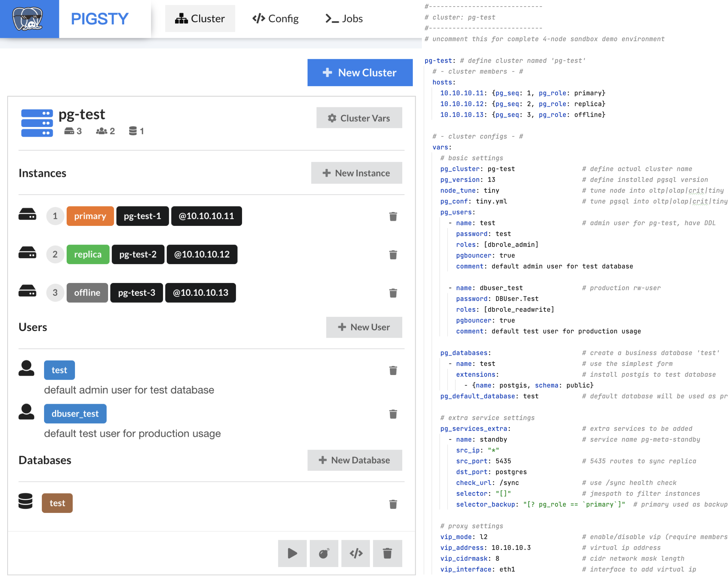
Task: Select the dbuser_test user tag
Action: click(75, 414)
